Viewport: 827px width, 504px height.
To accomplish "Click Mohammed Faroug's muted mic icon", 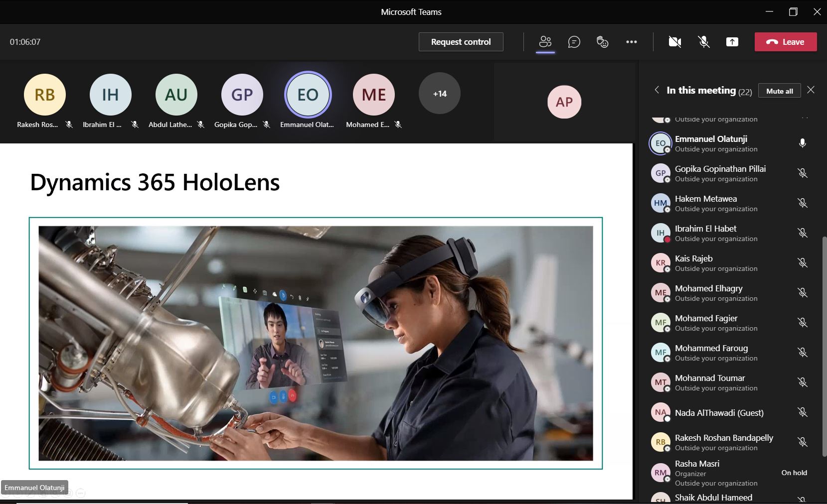I will [x=803, y=353].
